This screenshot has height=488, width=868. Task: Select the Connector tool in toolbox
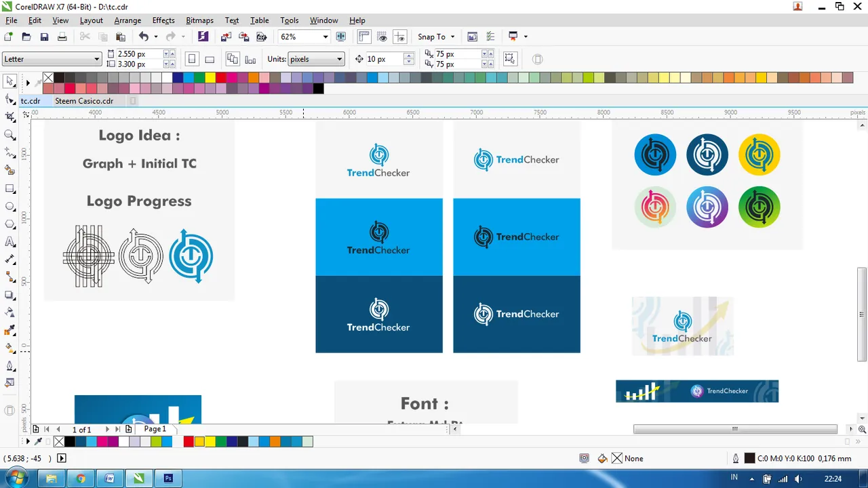pyautogui.click(x=9, y=277)
